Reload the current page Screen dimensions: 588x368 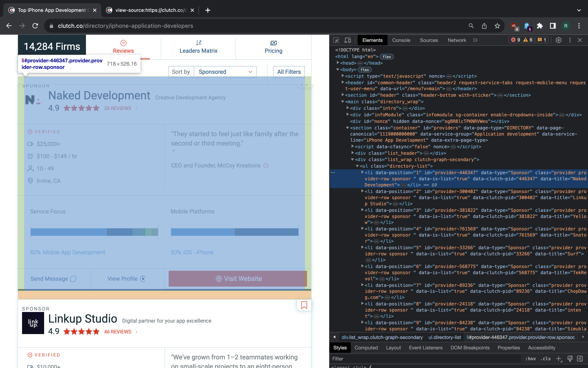pyautogui.click(x=35, y=26)
